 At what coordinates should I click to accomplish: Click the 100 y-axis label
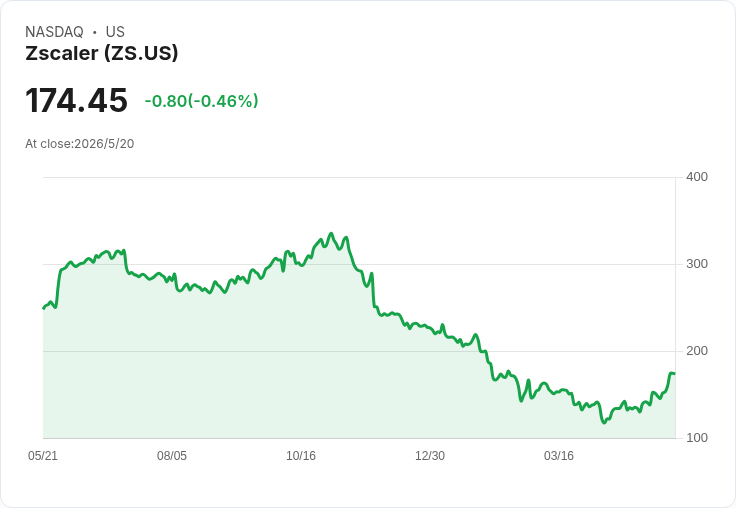(697, 438)
